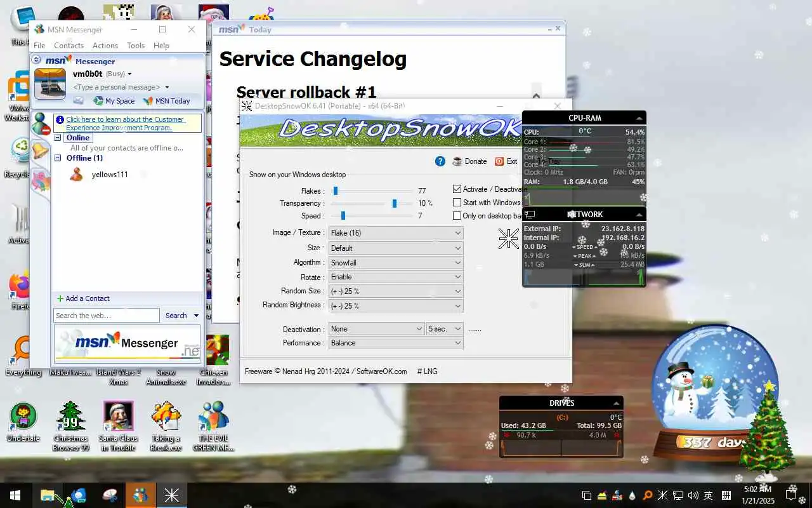812x508 pixels.
Task: Open the DesktopSnowOK help question-mark icon
Action: (x=440, y=161)
